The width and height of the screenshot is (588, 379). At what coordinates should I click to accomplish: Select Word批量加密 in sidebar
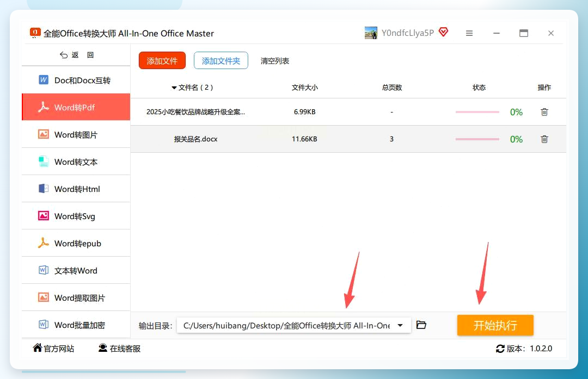coord(76,325)
